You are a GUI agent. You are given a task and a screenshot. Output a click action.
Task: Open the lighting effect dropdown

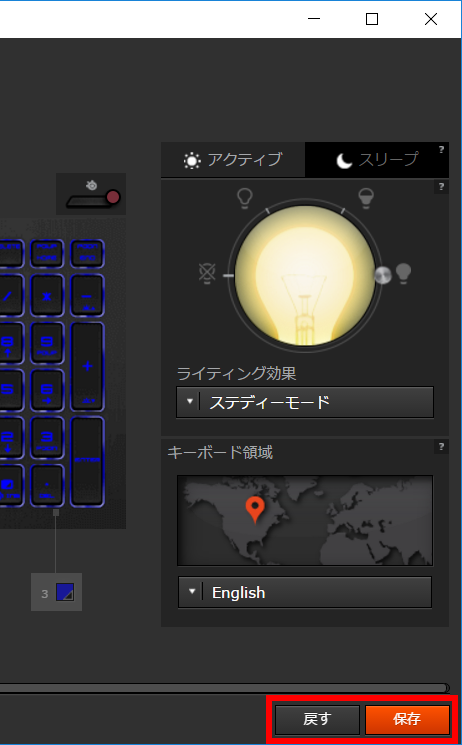coord(305,402)
